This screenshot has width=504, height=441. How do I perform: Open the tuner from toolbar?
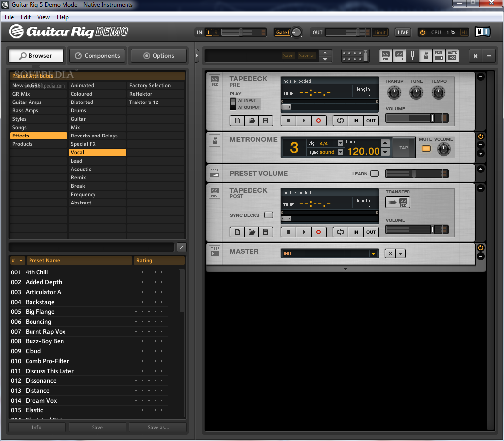click(x=412, y=56)
